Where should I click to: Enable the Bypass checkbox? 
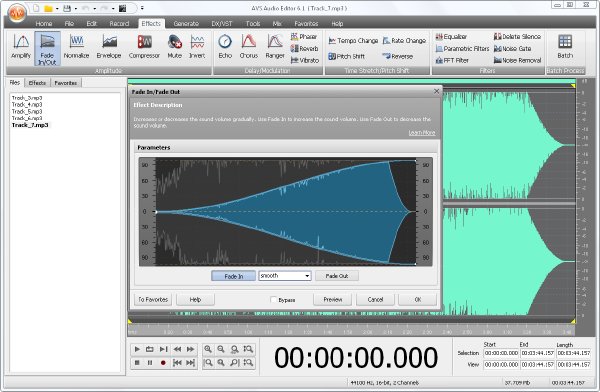273,299
